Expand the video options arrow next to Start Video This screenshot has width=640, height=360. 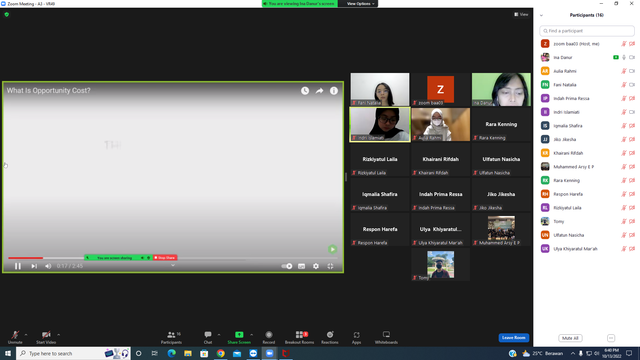(x=58, y=335)
